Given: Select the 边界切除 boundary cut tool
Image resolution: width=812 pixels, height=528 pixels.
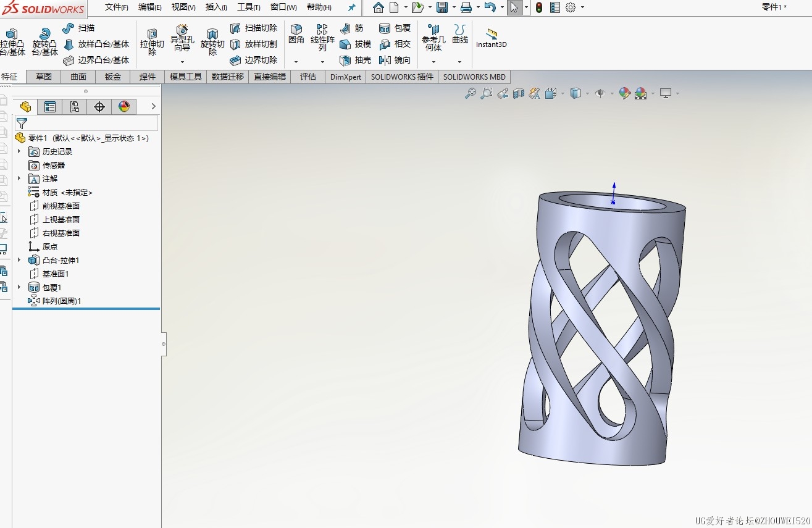Looking at the screenshot, I should click(254, 60).
